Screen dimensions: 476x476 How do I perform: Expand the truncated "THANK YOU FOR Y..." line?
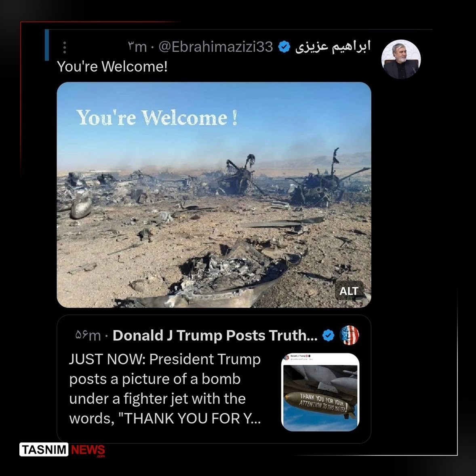pyautogui.click(x=165, y=419)
